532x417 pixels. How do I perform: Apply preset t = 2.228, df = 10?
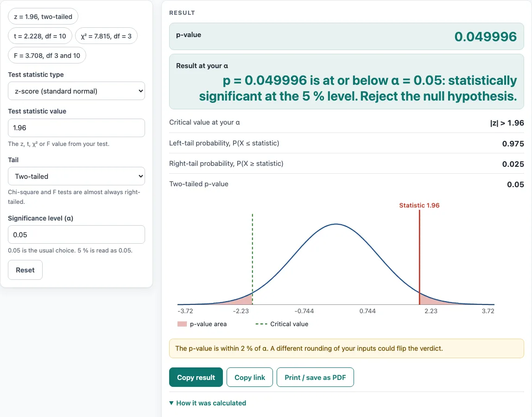coord(40,36)
